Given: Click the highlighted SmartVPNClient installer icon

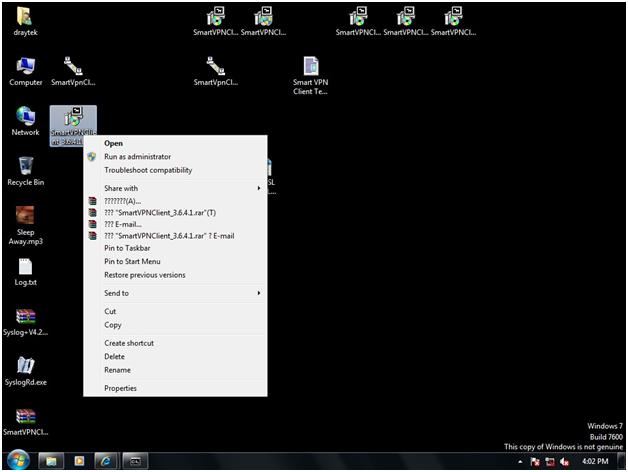Looking at the screenshot, I should point(73,120).
